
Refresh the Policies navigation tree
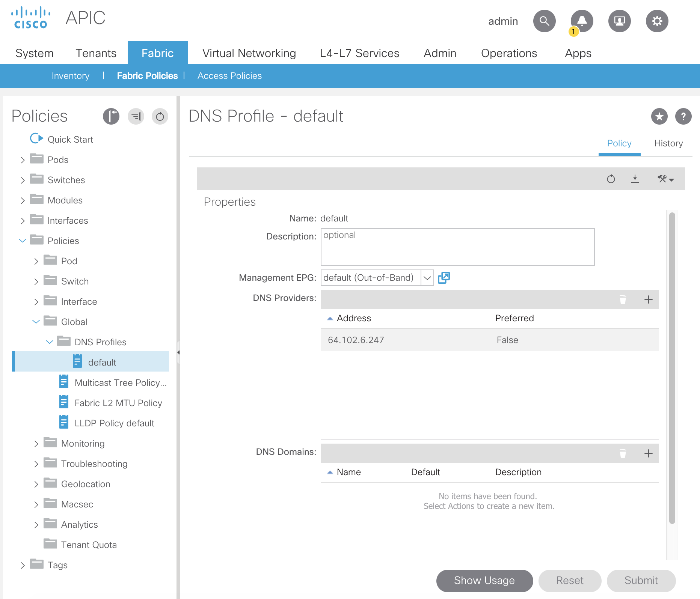pos(160,116)
